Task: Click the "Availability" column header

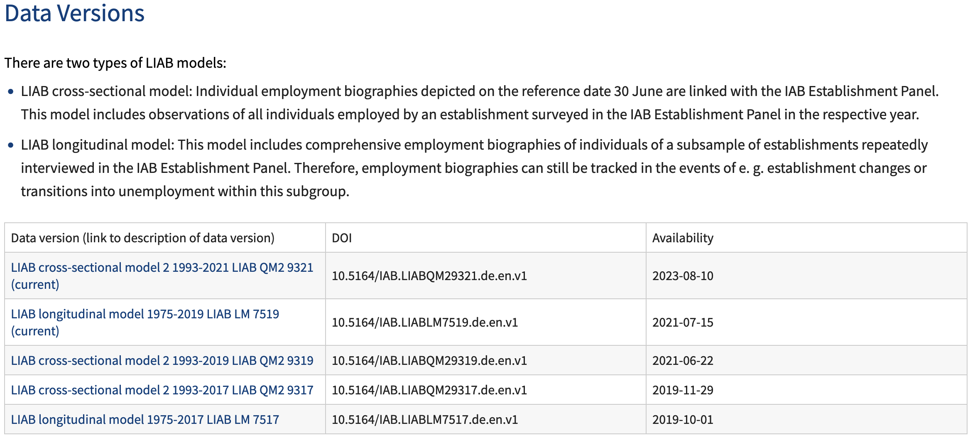Action: click(683, 238)
